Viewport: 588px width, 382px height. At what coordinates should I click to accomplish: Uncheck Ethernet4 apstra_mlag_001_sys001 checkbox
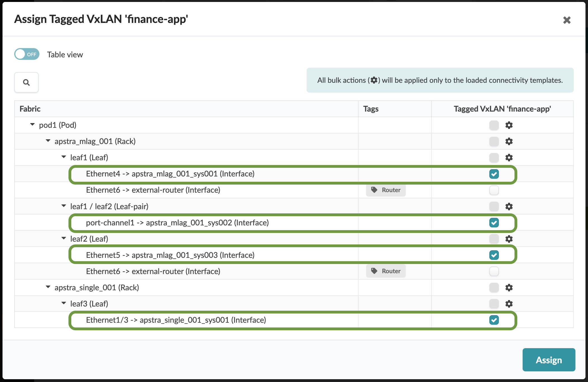[x=494, y=174]
